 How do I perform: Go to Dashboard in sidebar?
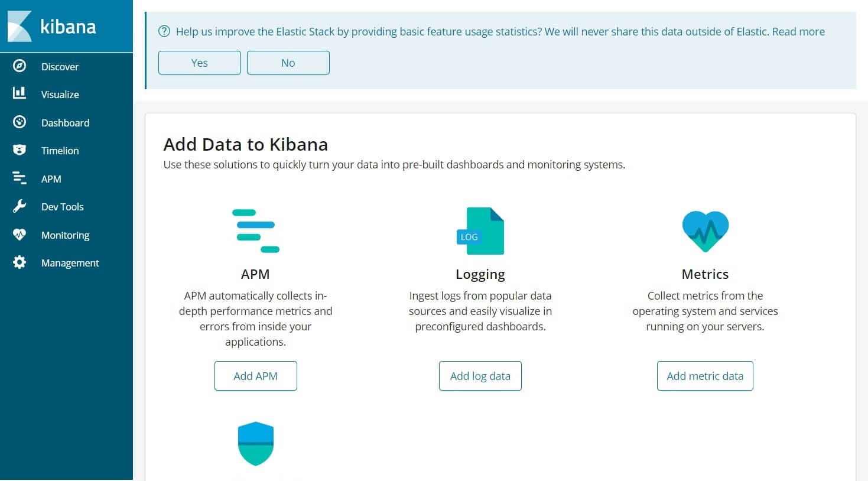[x=66, y=123]
